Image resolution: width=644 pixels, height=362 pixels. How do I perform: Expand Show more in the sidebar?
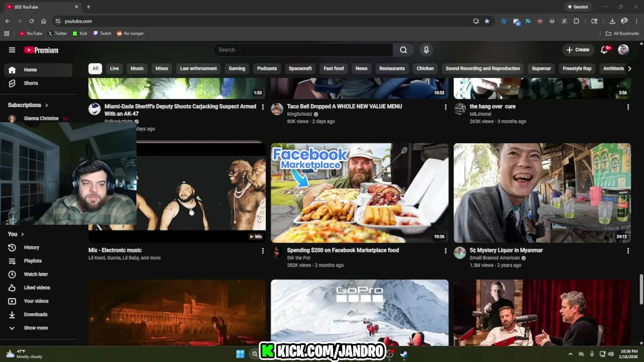point(38,328)
